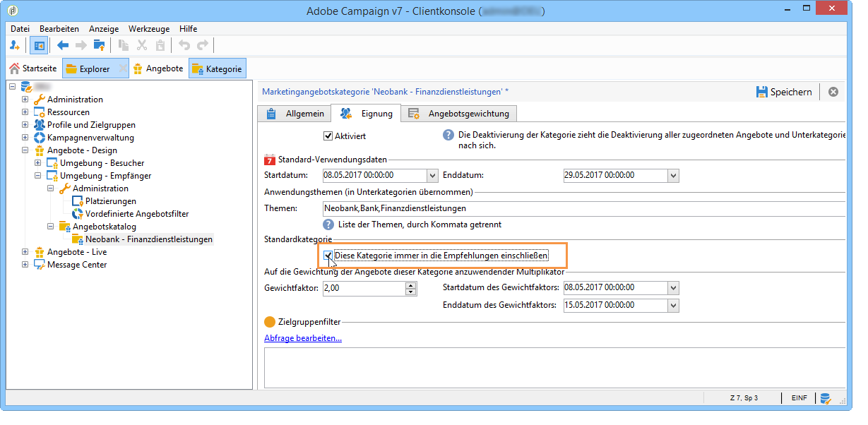Open the Hilfe menu
Screen dimensions: 868x425
click(189, 29)
